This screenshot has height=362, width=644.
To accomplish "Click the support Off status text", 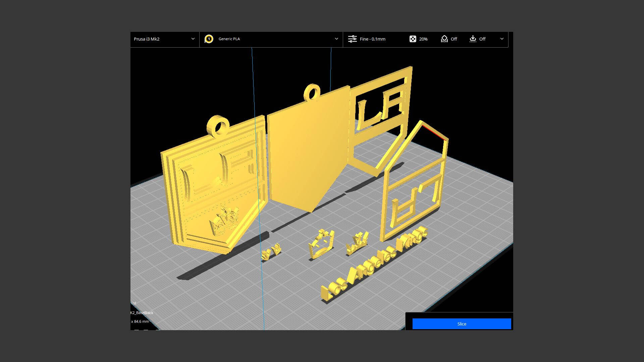I will click(x=454, y=39).
